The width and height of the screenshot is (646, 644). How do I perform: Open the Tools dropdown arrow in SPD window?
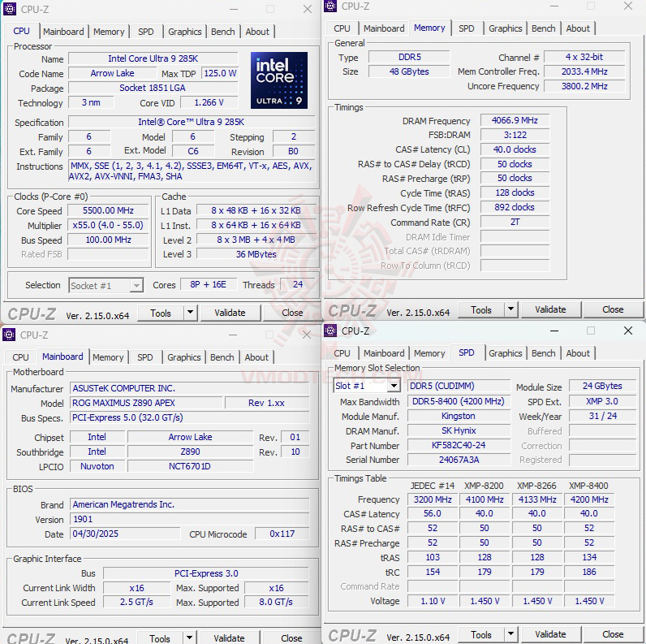510,634
